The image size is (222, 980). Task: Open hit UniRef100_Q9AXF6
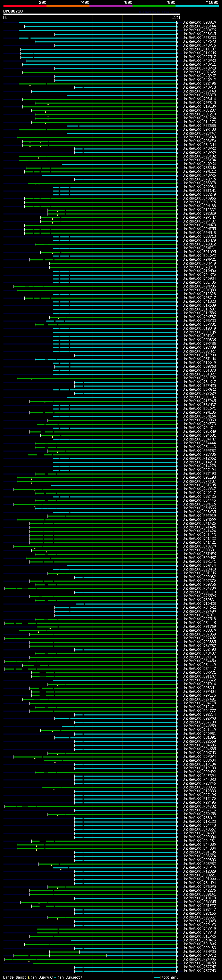(x=199, y=30)
